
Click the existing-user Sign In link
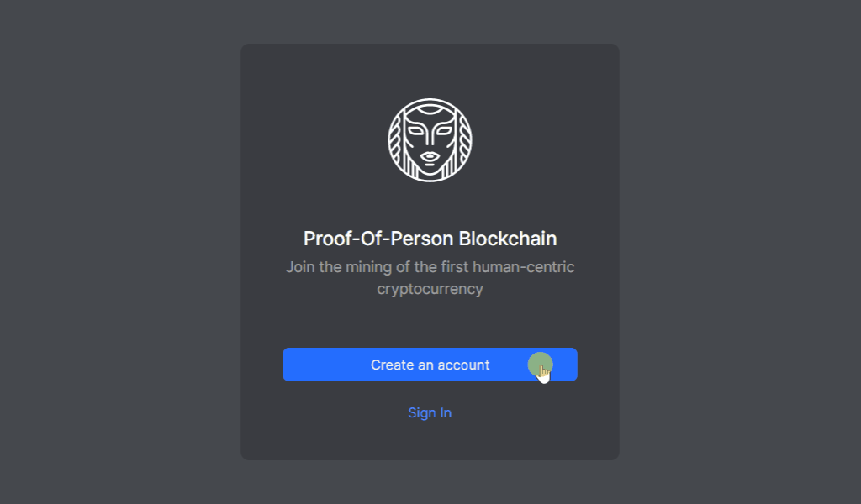(430, 412)
